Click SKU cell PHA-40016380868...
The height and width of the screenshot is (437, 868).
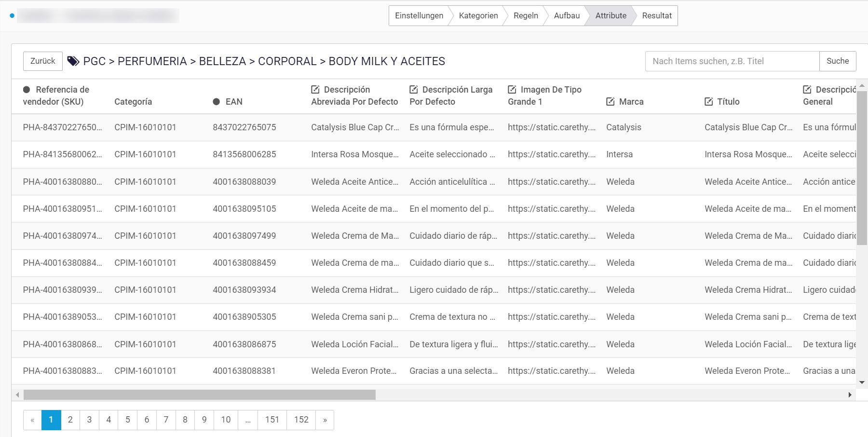[x=63, y=344]
